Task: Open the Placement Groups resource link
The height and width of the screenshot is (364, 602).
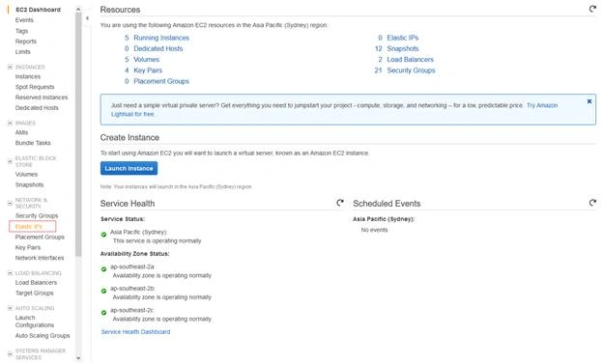Action: point(161,81)
